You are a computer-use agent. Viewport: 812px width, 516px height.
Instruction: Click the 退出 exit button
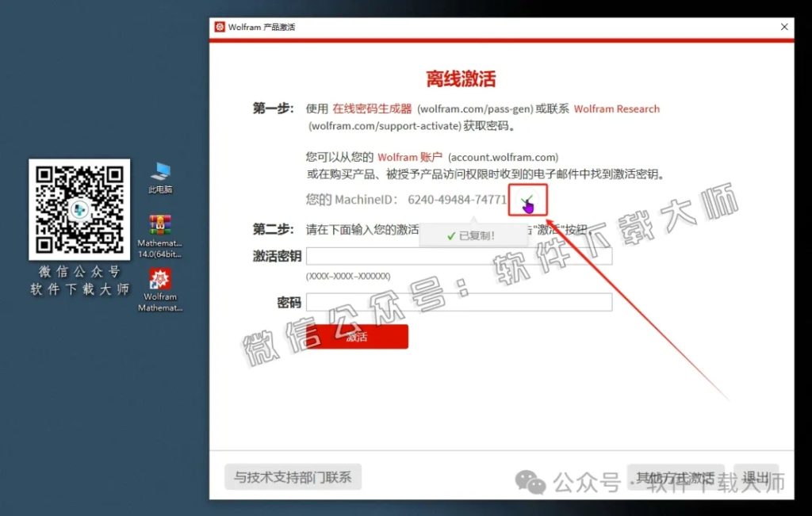756,477
